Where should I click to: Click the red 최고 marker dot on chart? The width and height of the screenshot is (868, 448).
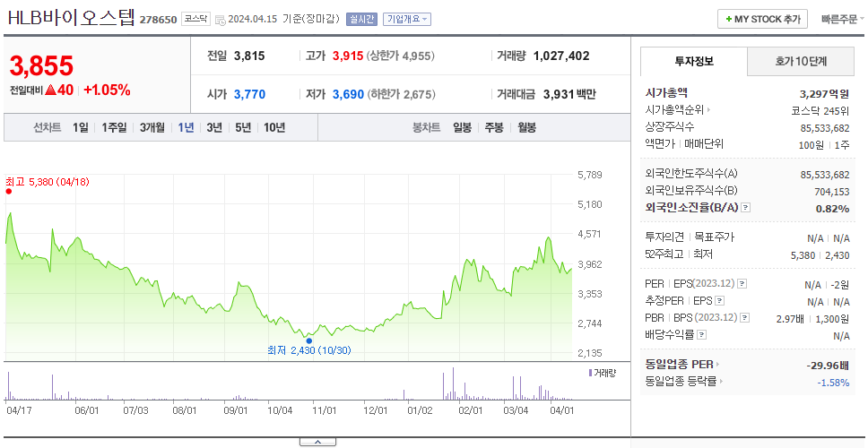[x=9, y=192]
